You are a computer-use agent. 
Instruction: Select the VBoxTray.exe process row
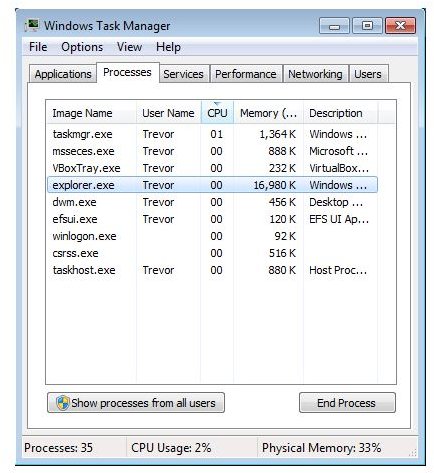(212, 168)
